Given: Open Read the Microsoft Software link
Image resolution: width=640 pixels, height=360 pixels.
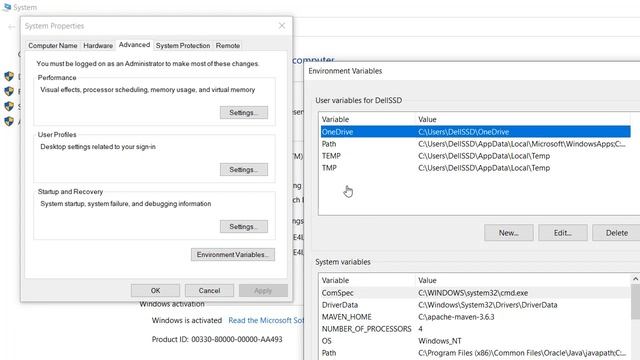Looking at the screenshot, I should tap(266, 320).
